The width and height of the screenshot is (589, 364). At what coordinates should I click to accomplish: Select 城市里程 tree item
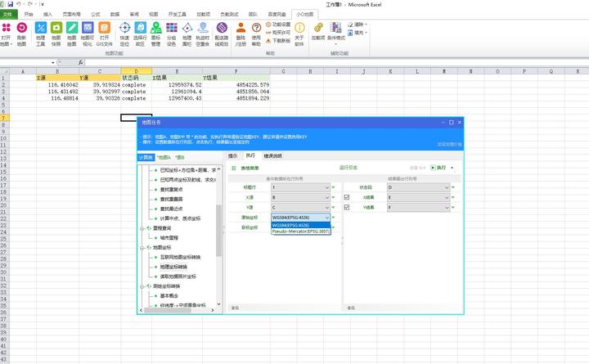click(x=169, y=238)
